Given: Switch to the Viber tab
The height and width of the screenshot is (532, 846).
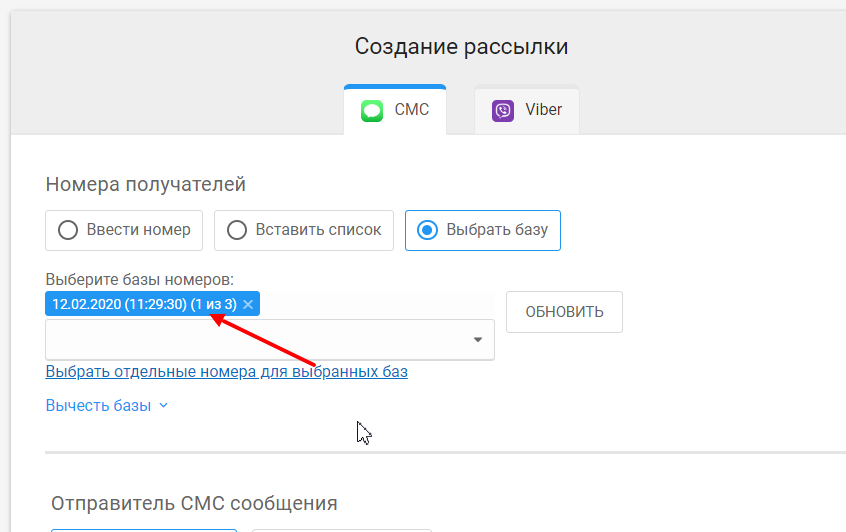Looking at the screenshot, I should (527, 110).
